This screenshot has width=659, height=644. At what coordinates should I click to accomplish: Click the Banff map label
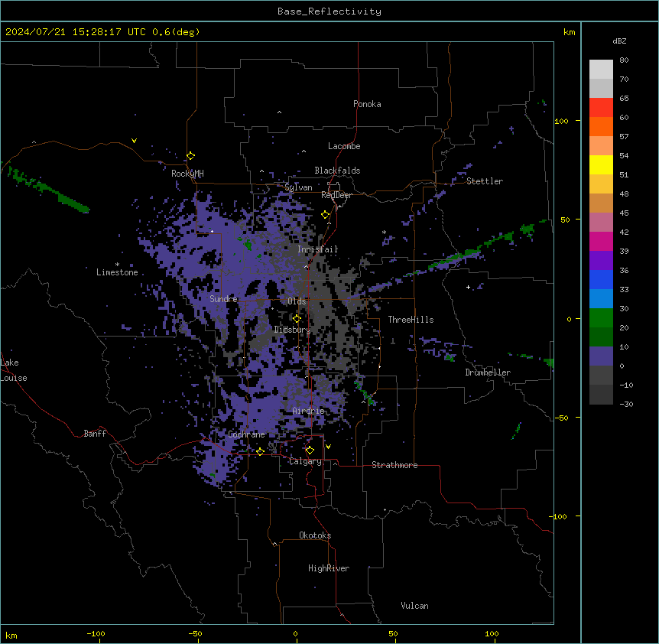tap(95, 434)
